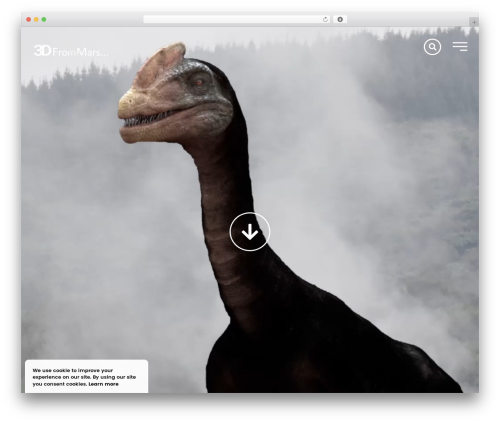
Task: Close the browser window red button
Action: tap(29, 20)
